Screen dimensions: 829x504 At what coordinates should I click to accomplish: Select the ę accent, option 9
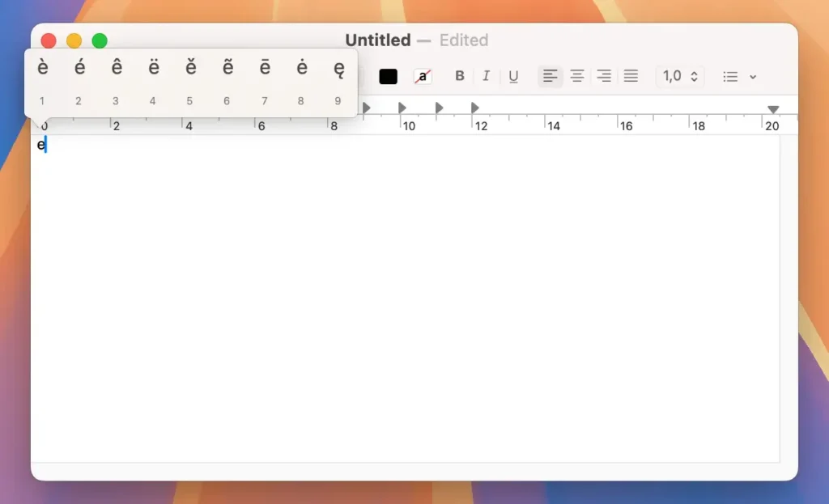click(x=338, y=68)
